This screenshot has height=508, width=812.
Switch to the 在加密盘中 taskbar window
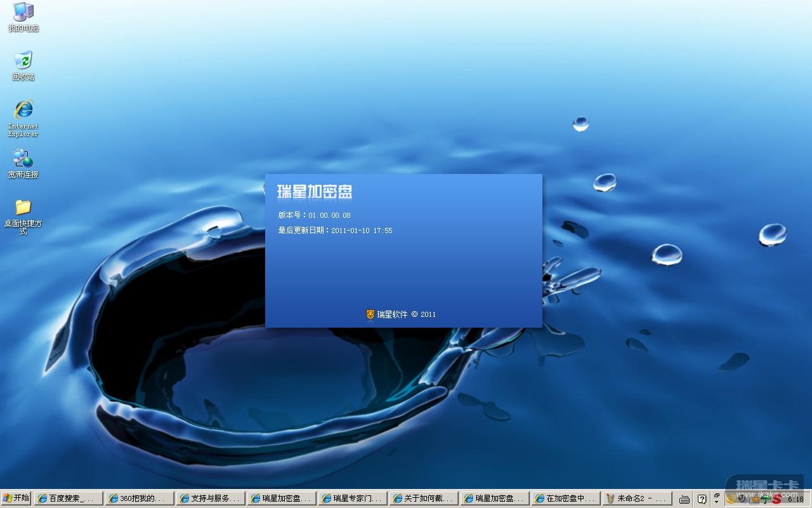565,498
